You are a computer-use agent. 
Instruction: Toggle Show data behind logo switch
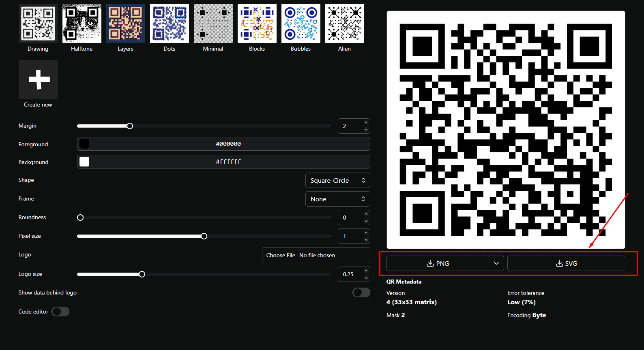coord(361,292)
